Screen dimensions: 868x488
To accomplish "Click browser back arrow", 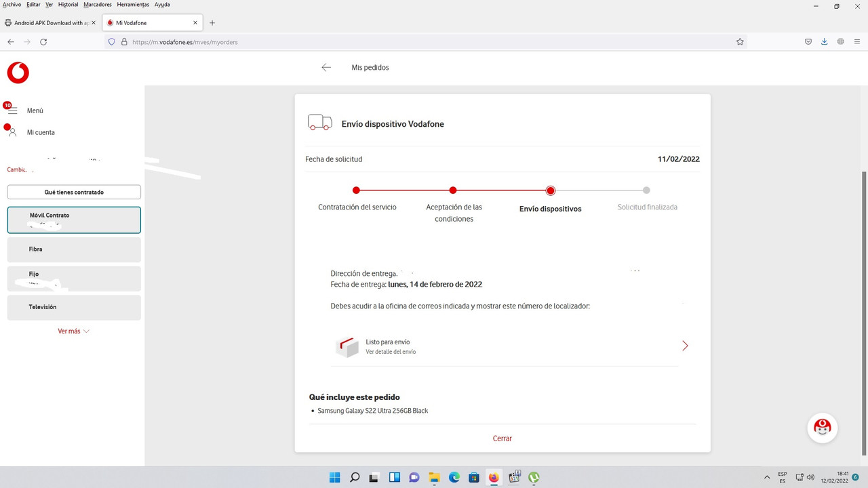I will 11,41.
